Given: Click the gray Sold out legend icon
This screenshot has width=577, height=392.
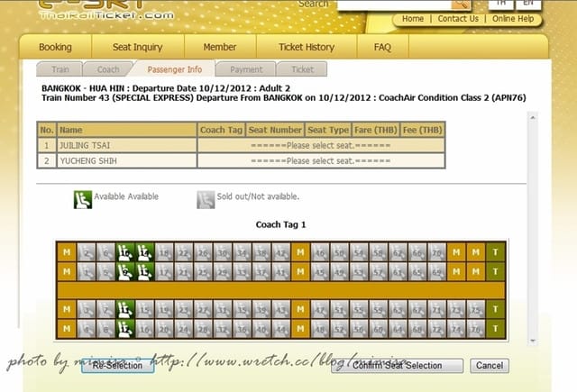Looking at the screenshot, I should pos(206,200).
